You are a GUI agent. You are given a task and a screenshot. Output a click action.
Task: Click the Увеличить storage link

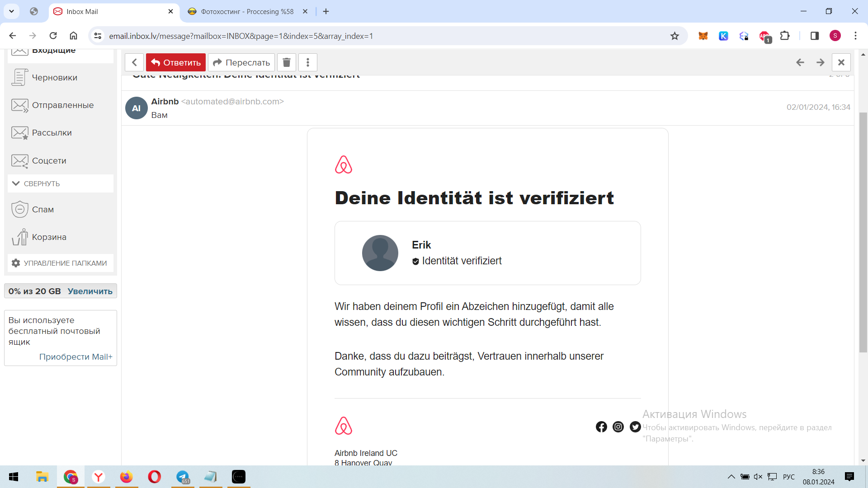click(90, 291)
